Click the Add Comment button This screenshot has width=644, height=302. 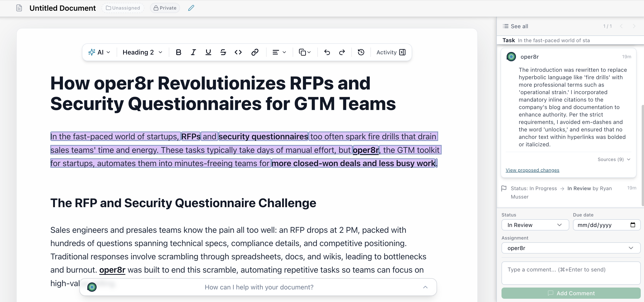pos(571,293)
